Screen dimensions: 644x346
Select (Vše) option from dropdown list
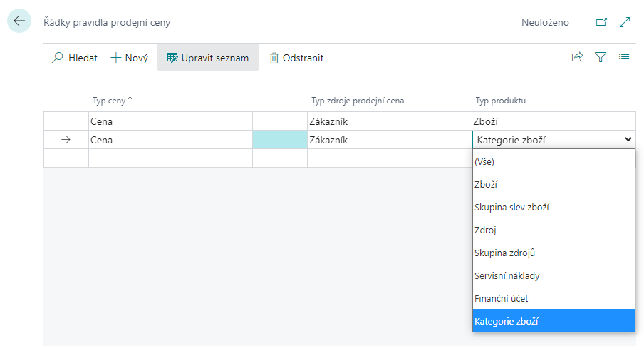484,162
